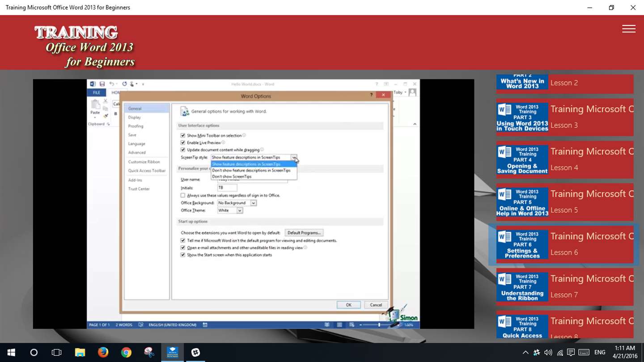
Task: Click the proofing check icon in Word's status bar
Action: pyautogui.click(x=141, y=325)
